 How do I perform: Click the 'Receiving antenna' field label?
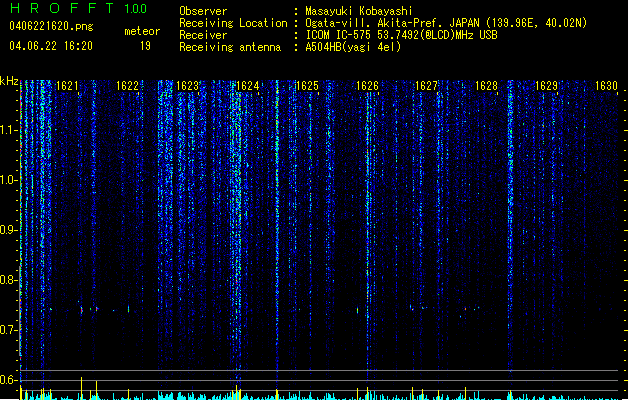[x=230, y=47]
